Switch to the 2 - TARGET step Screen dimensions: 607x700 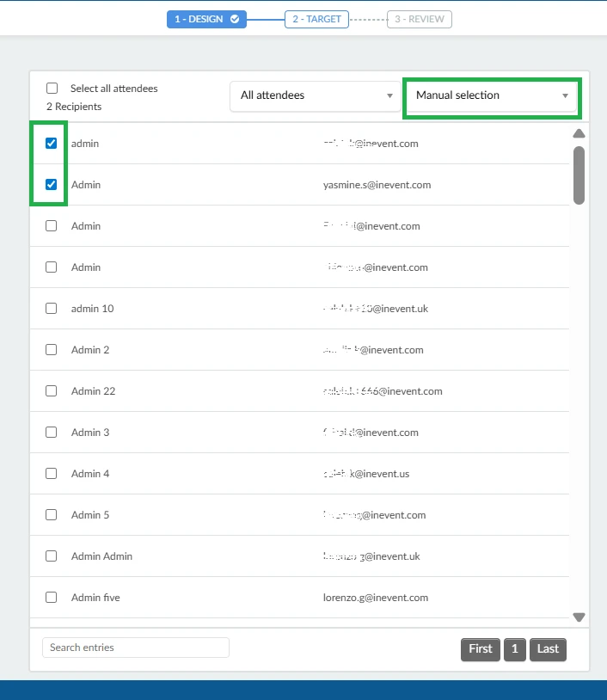316,19
